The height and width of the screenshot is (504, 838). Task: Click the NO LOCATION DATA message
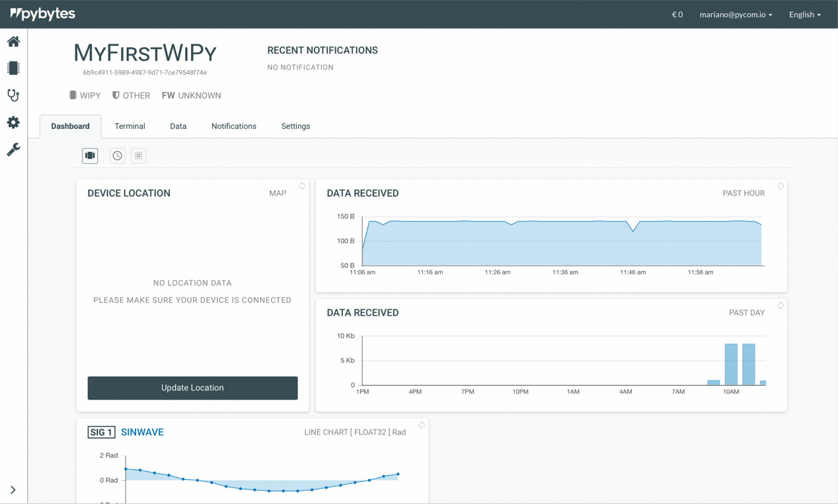tap(192, 283)
